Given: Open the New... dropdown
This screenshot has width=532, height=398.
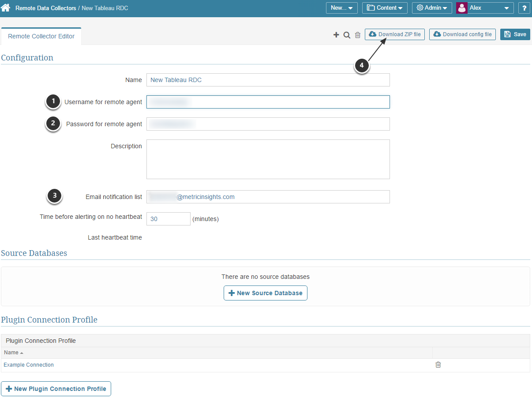Looking at the screenshot, I should coord(341,8).
